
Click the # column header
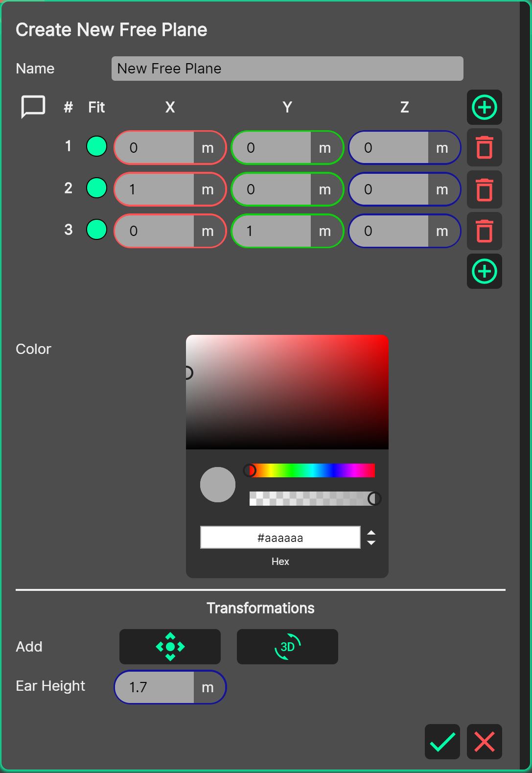69,107
